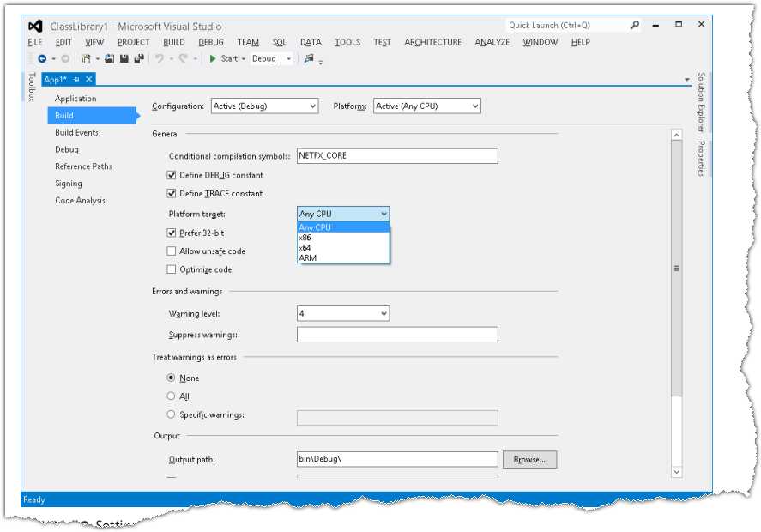Open the Solution Explorer side tab
This screenshot has width=761, height=532.
(701, 102)
